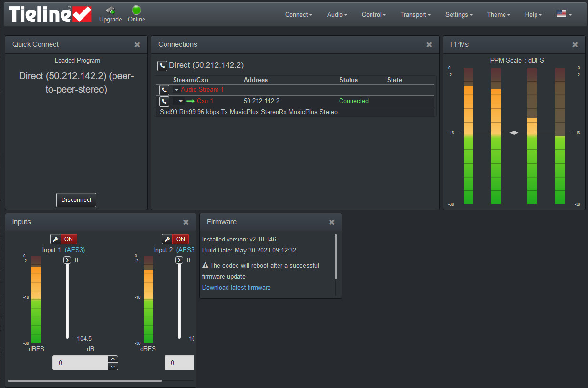This screenshot has height=388, width=588.
Task: Click the State column header
Action: tap(395, 80)
